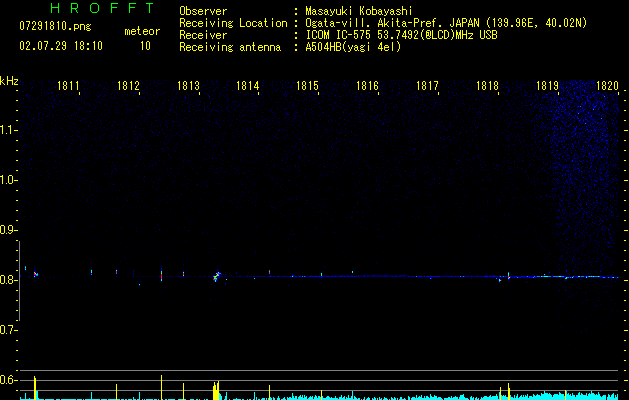This screenshot has height=400, width=629.
Task: Click the 0.7 frequency axis label
Action: tap(8, 330)
